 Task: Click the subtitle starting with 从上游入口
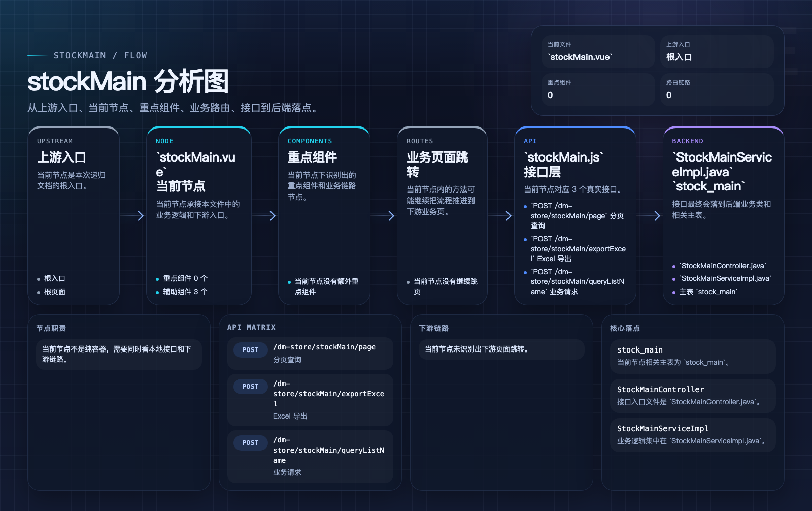pos(174,108)
